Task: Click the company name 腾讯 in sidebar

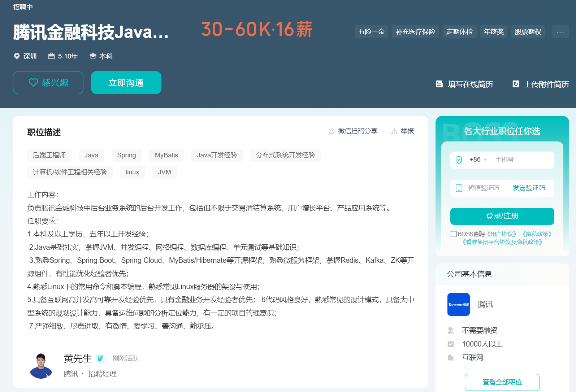Action: coord(485,304)
